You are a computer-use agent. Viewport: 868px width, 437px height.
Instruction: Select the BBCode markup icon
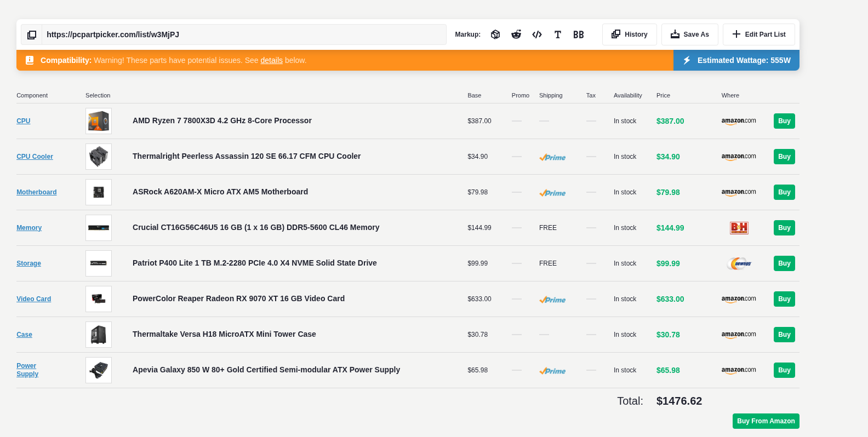pyautogui.click(x=579, y=34)
